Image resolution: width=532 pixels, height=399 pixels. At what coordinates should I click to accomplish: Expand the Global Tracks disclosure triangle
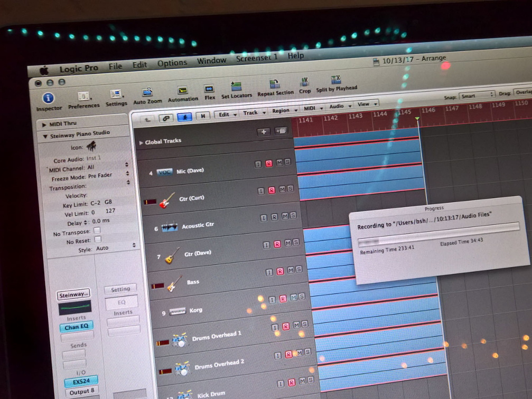(x=141, y=142)
